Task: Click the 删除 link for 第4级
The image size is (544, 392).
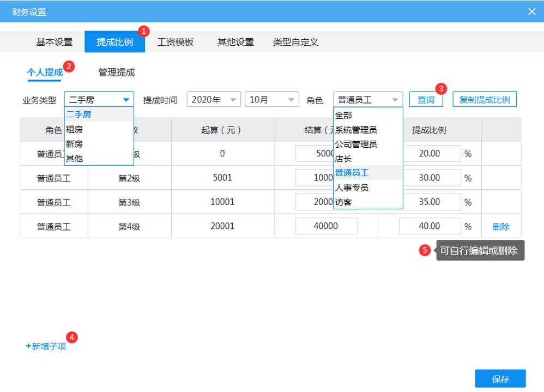Action: click(x=501, y=226)
